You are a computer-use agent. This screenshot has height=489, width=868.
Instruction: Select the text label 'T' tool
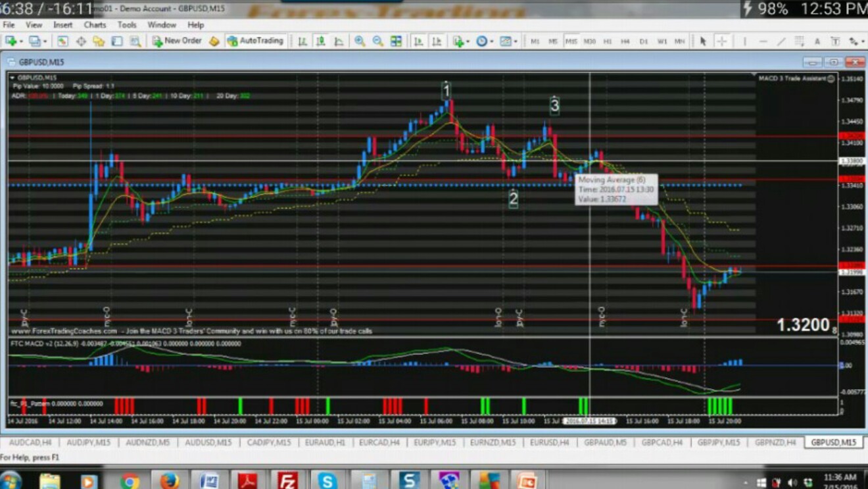835,41
